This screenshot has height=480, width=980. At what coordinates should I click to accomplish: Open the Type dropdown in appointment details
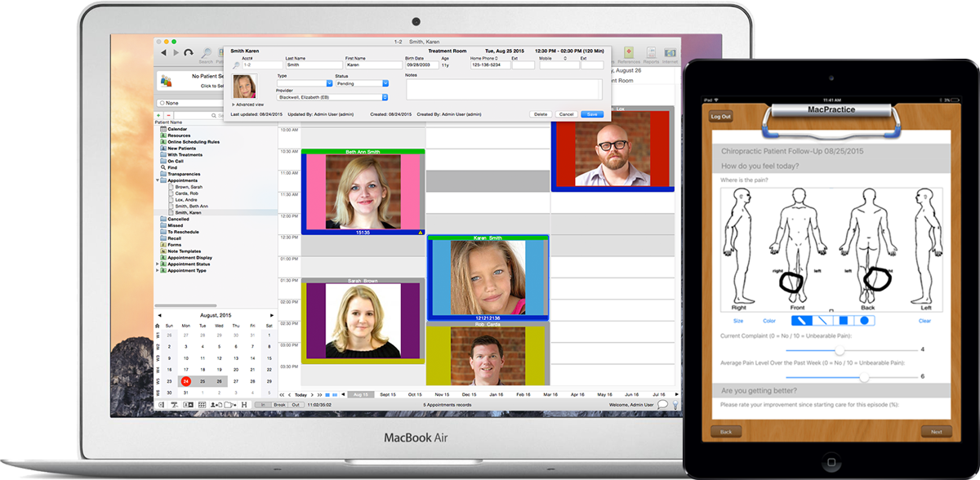tap(305, 83)
